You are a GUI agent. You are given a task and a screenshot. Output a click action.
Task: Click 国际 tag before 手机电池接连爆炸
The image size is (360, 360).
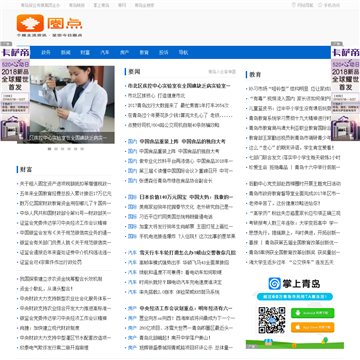(132, 236)
